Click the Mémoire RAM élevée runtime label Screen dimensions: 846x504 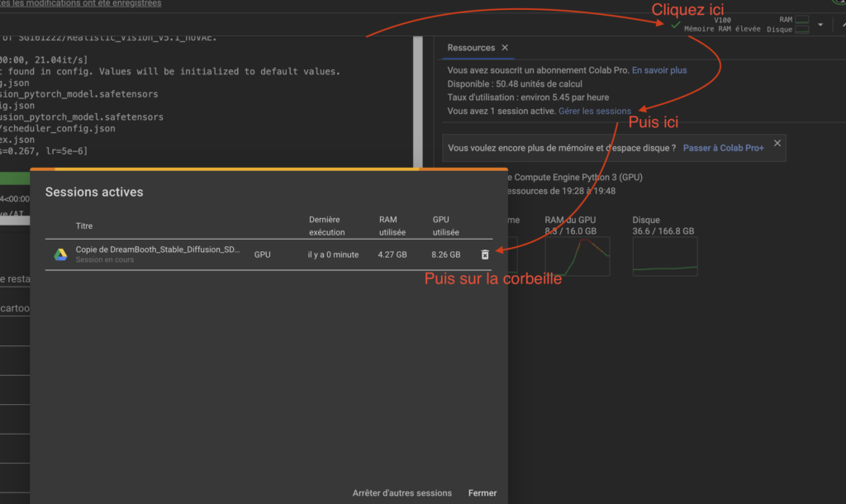click(722, 29)
